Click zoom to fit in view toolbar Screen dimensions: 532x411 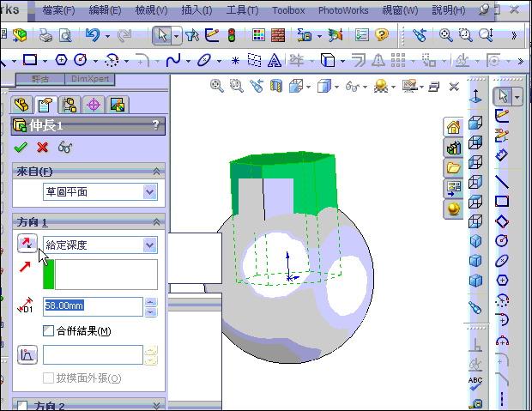pos(217,86)
